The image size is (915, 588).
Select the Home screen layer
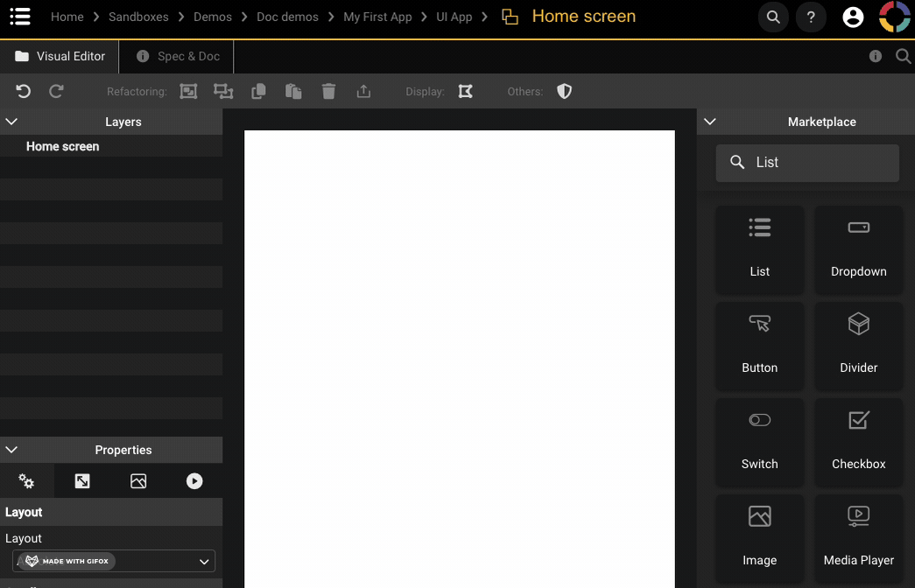tap(63, 146)
